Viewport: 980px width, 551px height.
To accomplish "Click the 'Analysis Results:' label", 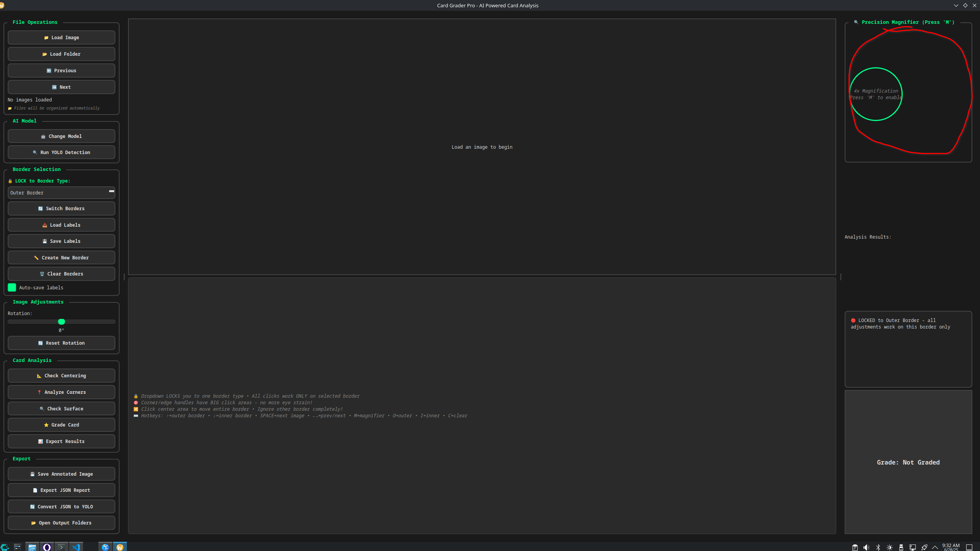I will (x=868, y=237).
